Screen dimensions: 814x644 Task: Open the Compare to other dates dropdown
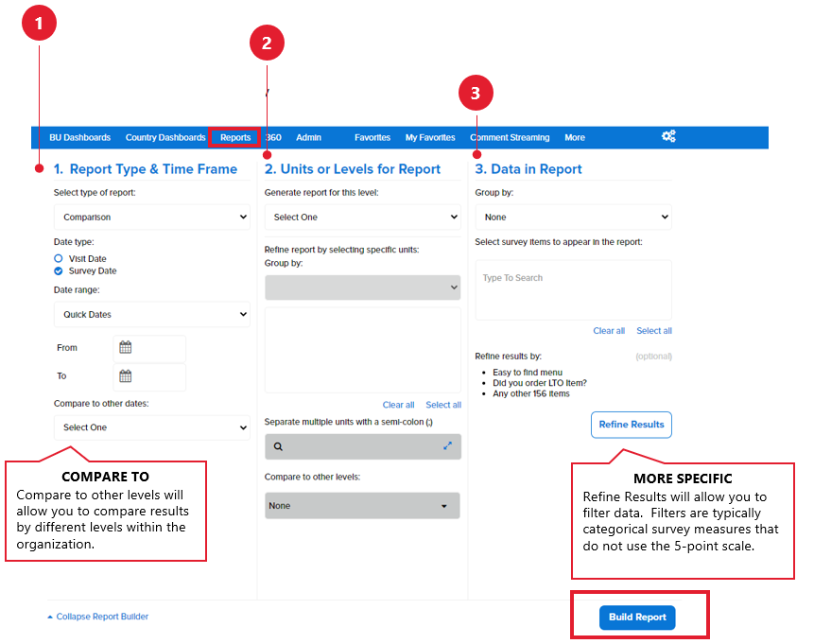(151, 427)
